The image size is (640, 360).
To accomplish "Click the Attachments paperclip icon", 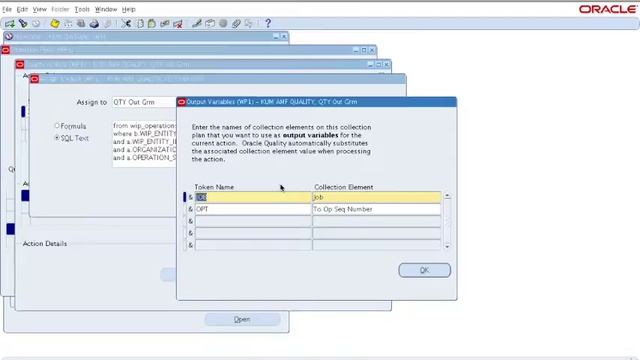I will click(x=236, y=24).
